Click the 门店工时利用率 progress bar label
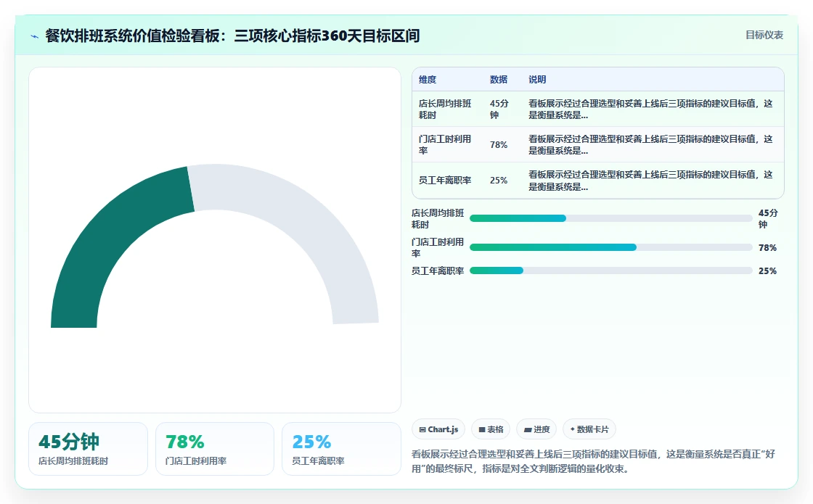Image resolution: width=813 pixels, height=504 pixels. (x=438, y=247)
